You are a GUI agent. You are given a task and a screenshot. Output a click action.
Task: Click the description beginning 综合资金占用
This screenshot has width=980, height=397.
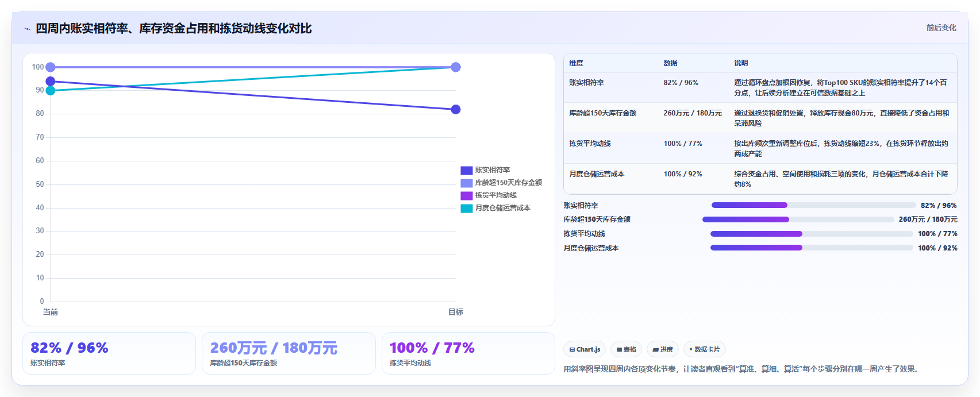841,179
